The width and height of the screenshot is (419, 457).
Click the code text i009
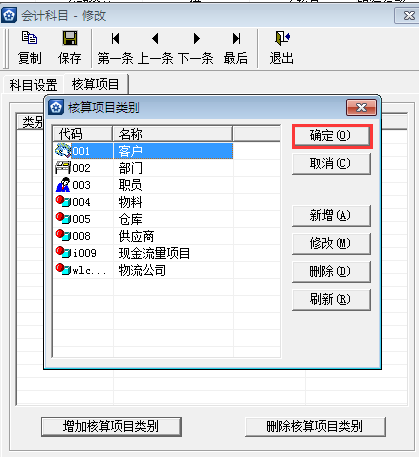tap(85, 253)
